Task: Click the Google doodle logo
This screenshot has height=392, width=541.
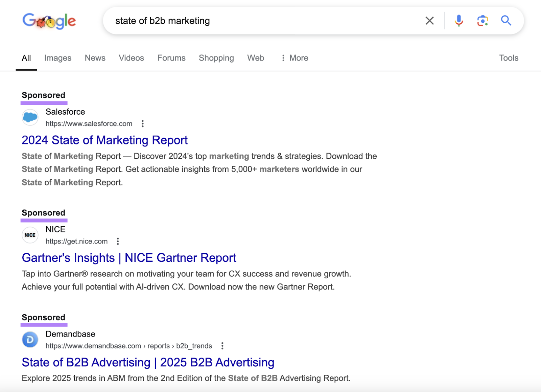Action: [49, 21]
